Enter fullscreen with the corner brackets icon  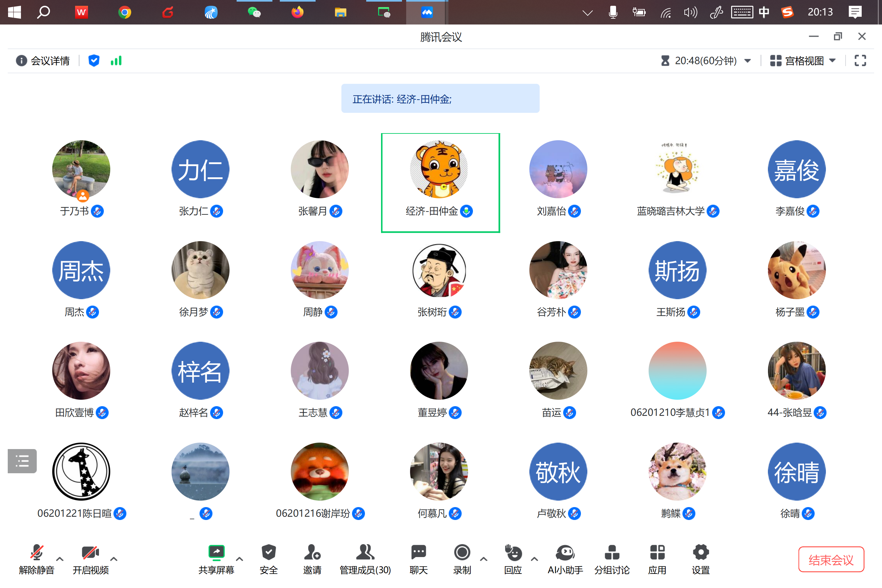860,60
